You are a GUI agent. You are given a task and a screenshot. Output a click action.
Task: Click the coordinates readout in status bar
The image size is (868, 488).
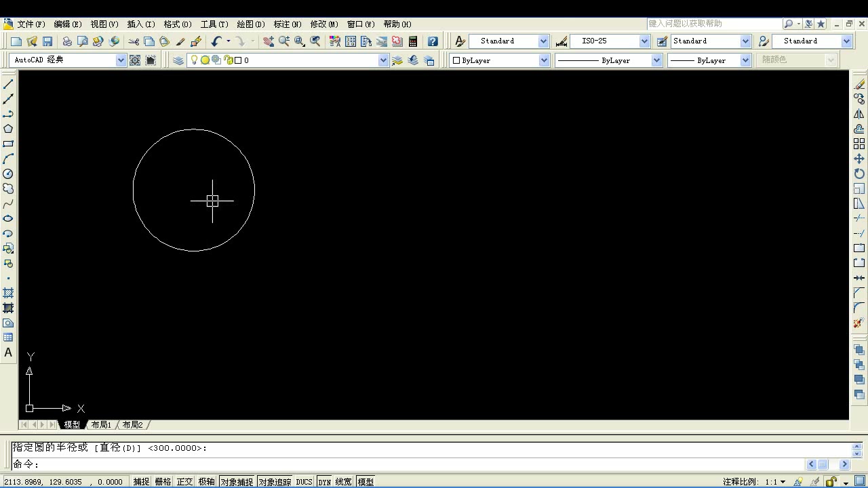point(64,482)
